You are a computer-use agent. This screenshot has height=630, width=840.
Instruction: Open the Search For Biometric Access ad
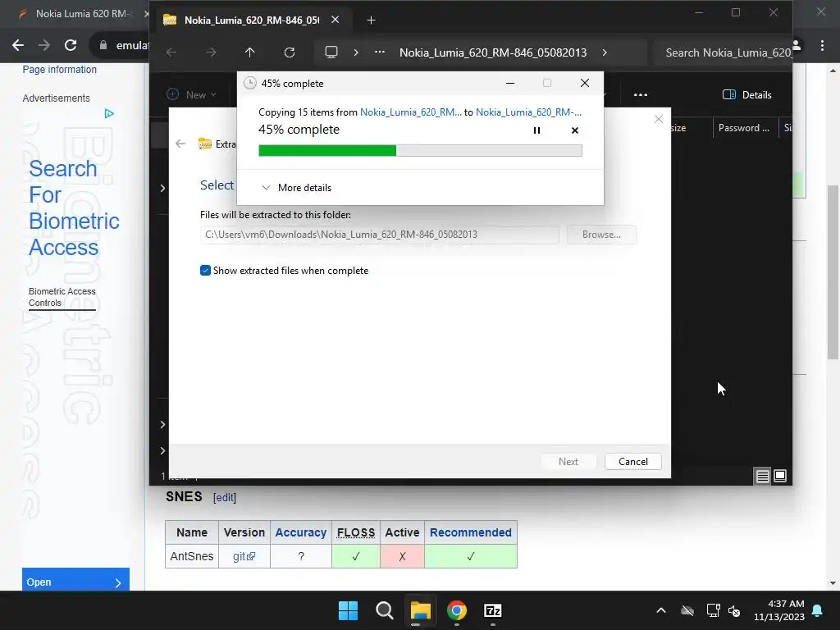(x=74, y=208)
